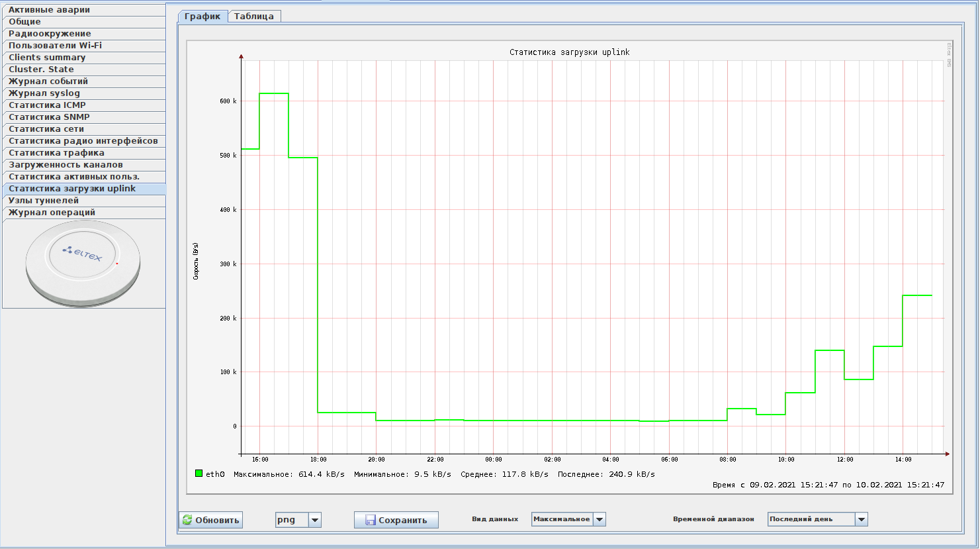Click the Среднее: 117.8 kB/s value
Viewport: 980px width, 549px height.
point(504,474)
